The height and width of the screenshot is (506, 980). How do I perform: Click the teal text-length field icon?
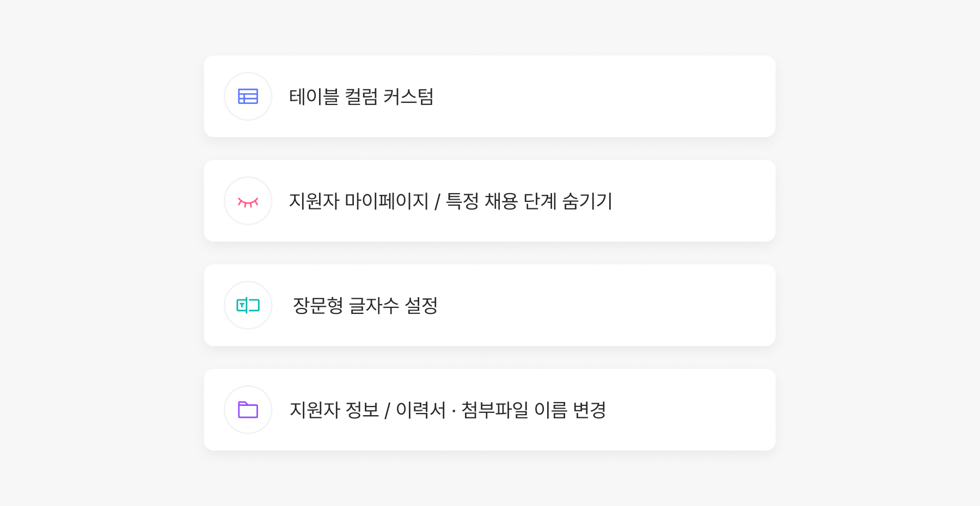click(x=248, y=305)
